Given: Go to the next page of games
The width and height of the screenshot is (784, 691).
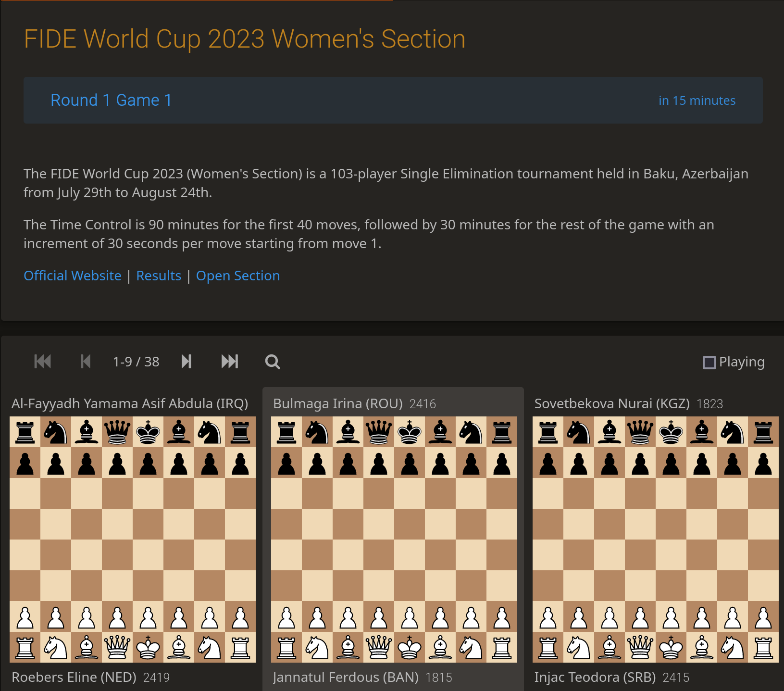Looking at the screenshot, I should click(187, 362).
